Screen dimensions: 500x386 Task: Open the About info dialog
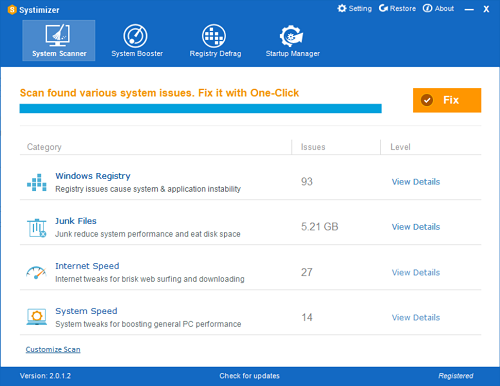tap(438, 8)
